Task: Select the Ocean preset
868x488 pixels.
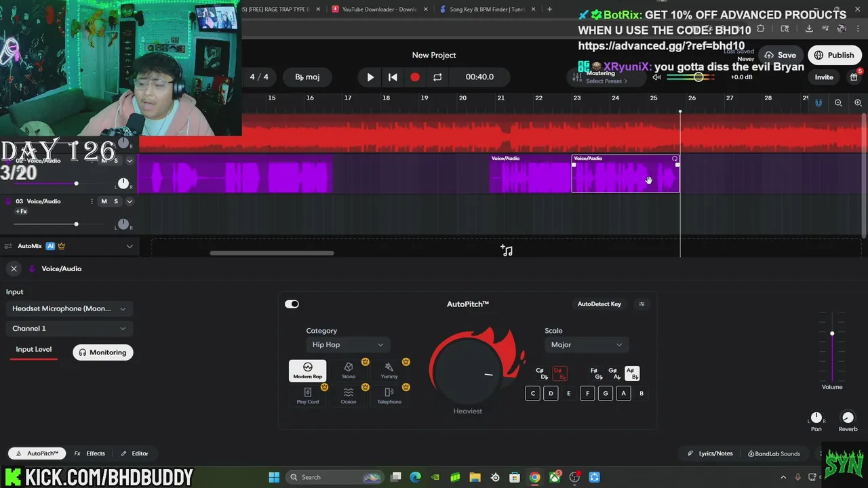Action: click(x=349, y=396)
